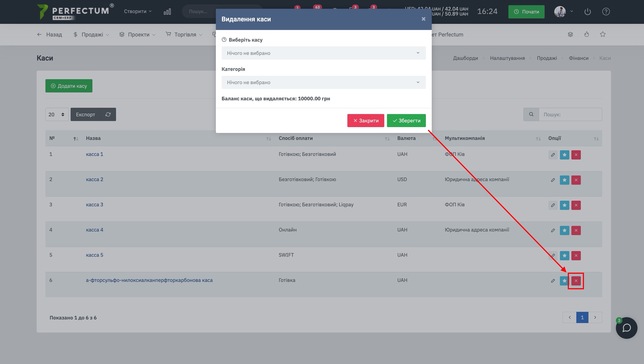Viewport: 644px width, 364px height.
Task: Click the delete icon for касса 1
Action: pos(576,155)
